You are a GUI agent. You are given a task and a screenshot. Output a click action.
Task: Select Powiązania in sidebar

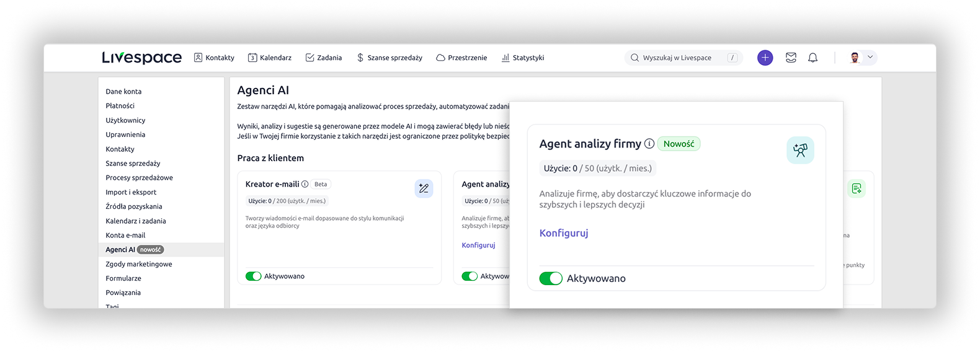click(123, 293)
